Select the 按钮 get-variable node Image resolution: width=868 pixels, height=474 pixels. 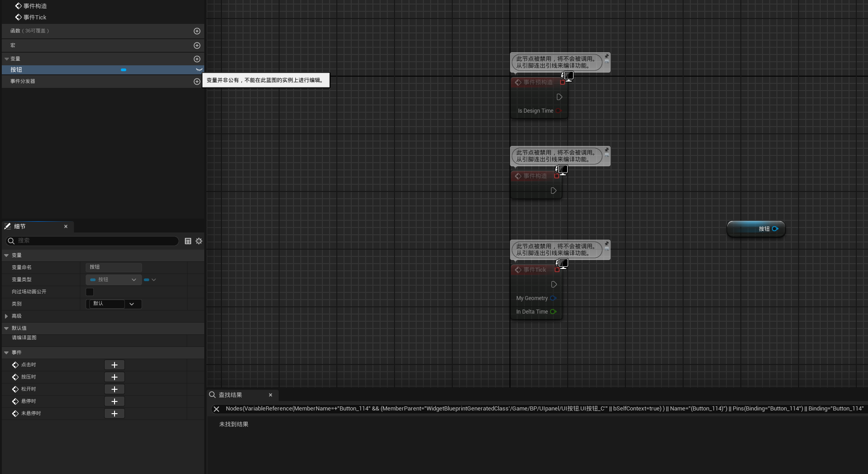[756, 229]
